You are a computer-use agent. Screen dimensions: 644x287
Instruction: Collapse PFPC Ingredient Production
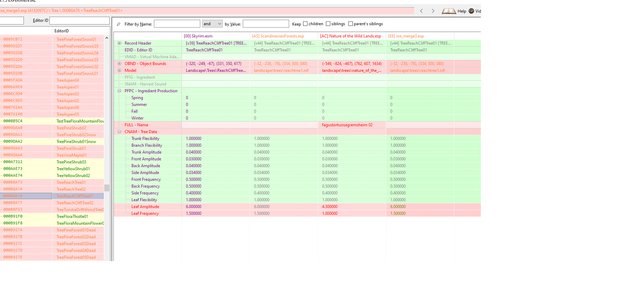[119, 91]
